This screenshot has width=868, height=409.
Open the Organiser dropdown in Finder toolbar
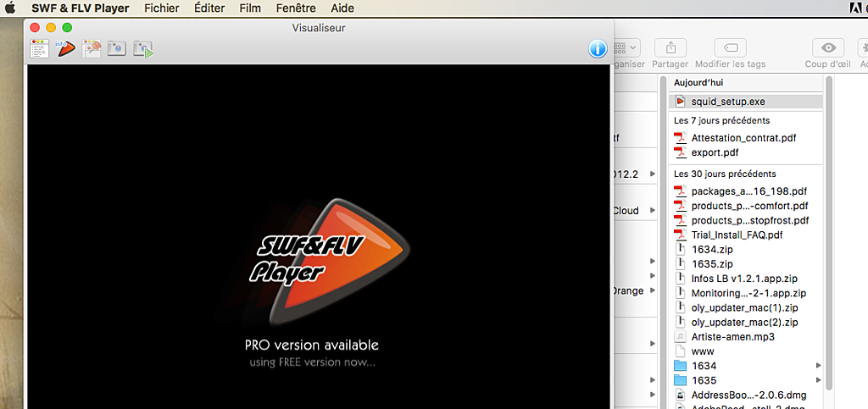click(627, 47)
